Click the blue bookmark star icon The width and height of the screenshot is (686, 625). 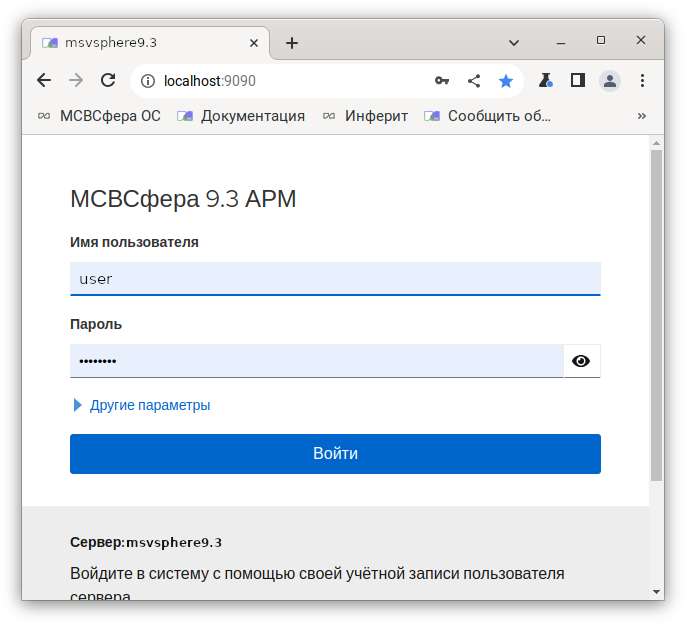click(x=506, y=81)
